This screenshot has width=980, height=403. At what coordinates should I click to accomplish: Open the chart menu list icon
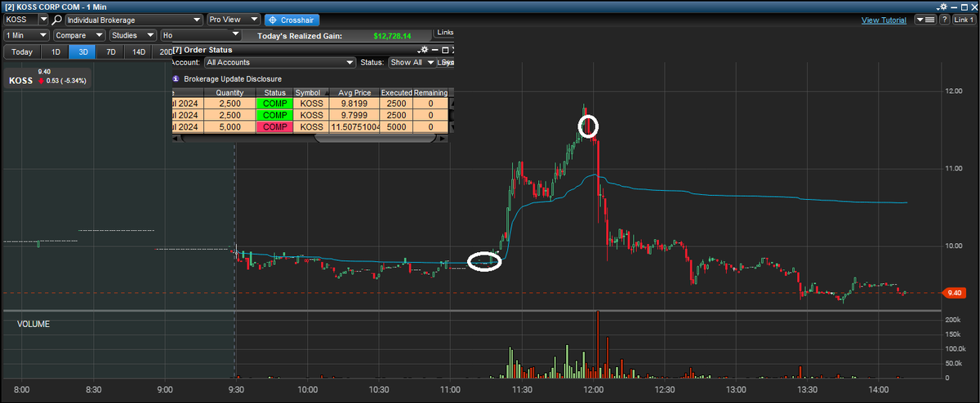tap(925, 20)
